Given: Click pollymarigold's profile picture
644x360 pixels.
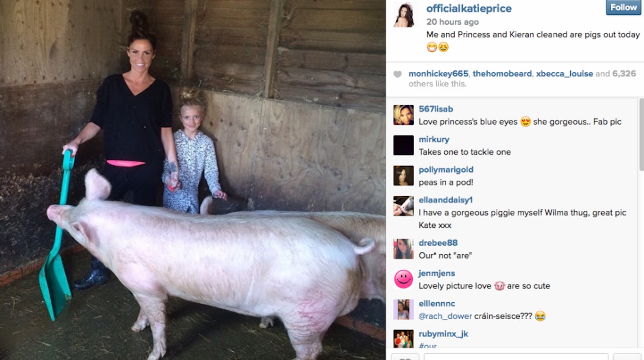Looking at the screenshot, I should coord(403,176).
